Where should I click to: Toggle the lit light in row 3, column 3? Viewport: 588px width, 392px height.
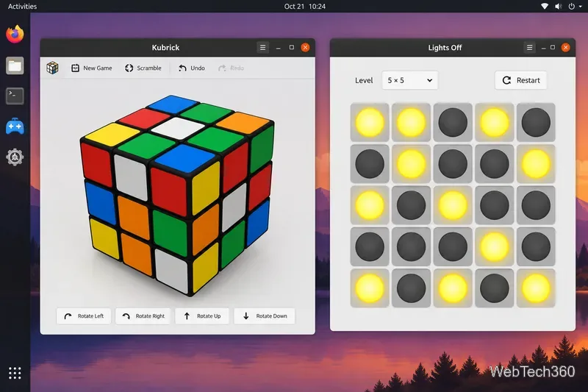tap(453, 205)
